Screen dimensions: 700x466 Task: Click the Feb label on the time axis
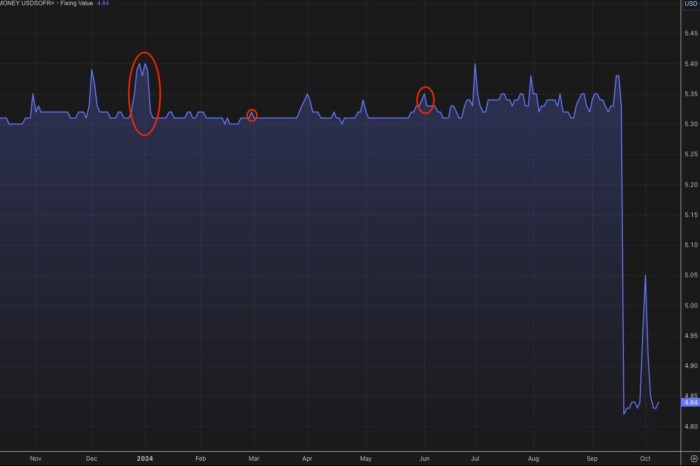200,456
